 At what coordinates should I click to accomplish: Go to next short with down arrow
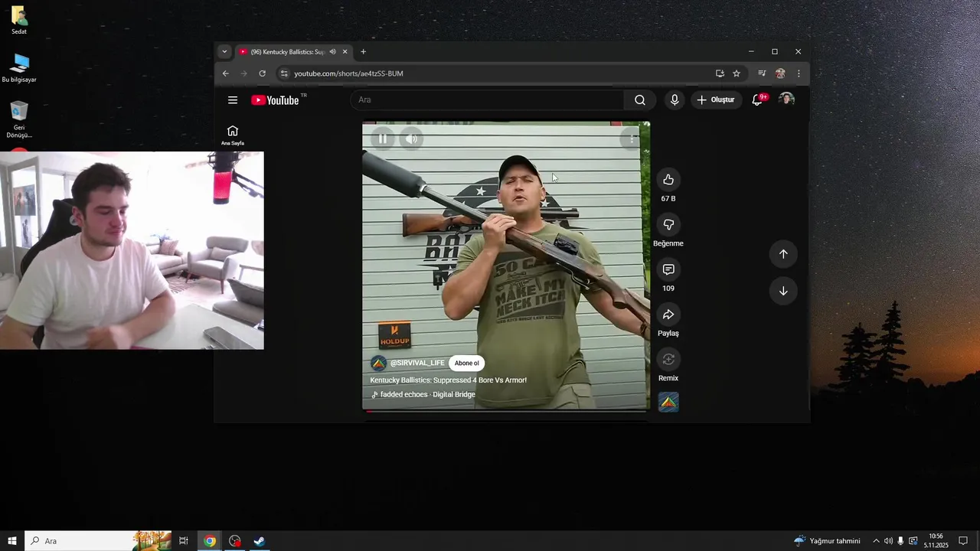coord(783,291)
